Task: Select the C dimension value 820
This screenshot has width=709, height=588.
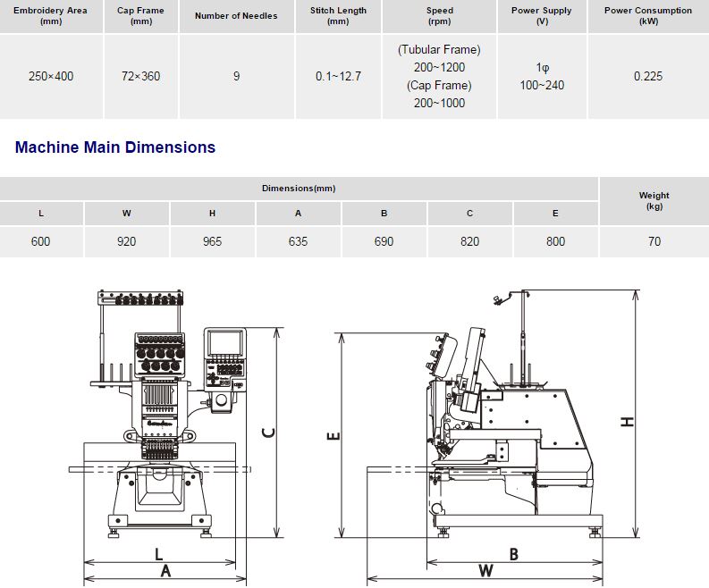Action: (x=469, y=241)
